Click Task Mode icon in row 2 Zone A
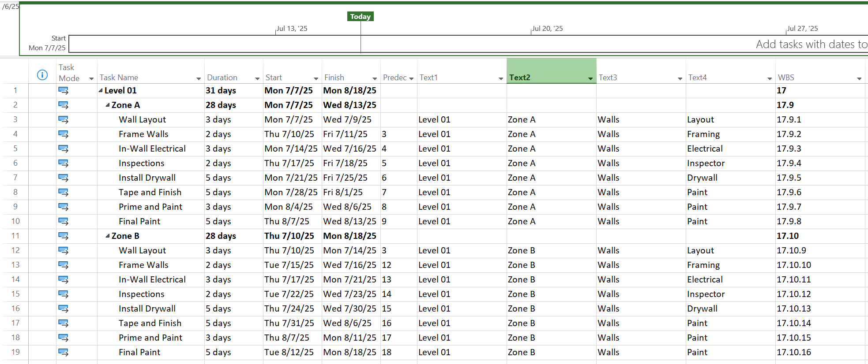Viewport: 868px width, 364px height. (64, 105)
